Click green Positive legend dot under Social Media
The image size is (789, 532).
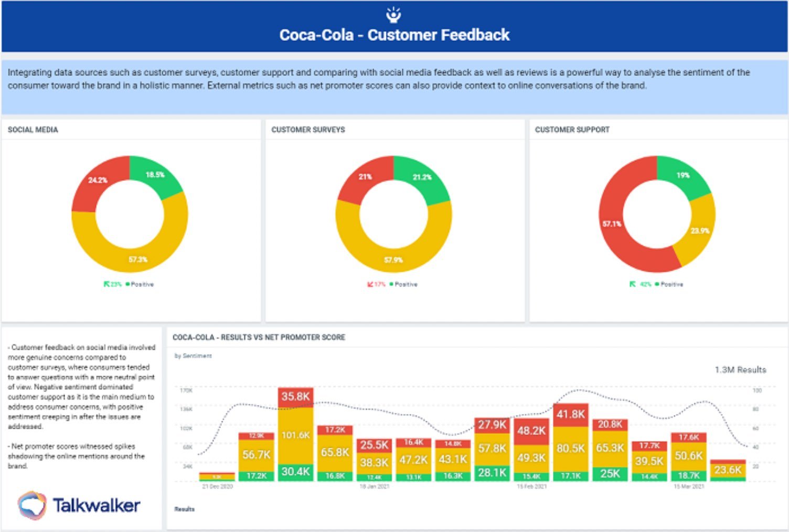[127, 284]
